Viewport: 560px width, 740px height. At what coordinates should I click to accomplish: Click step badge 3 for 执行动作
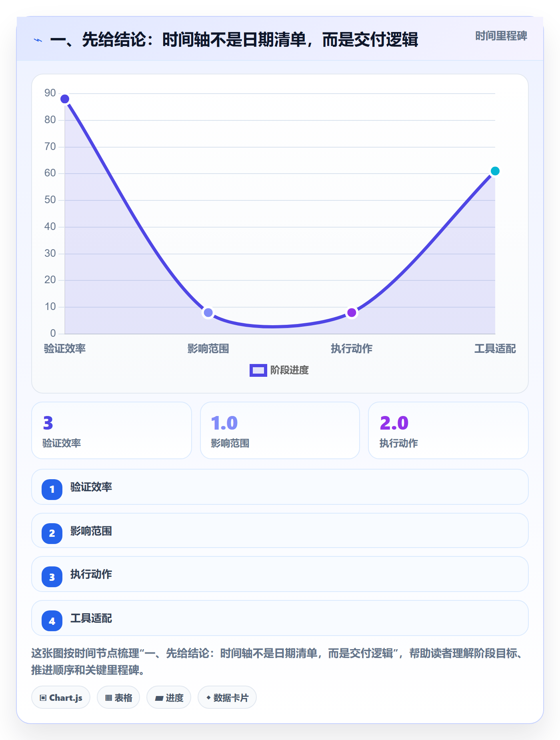tap(52, 577)
